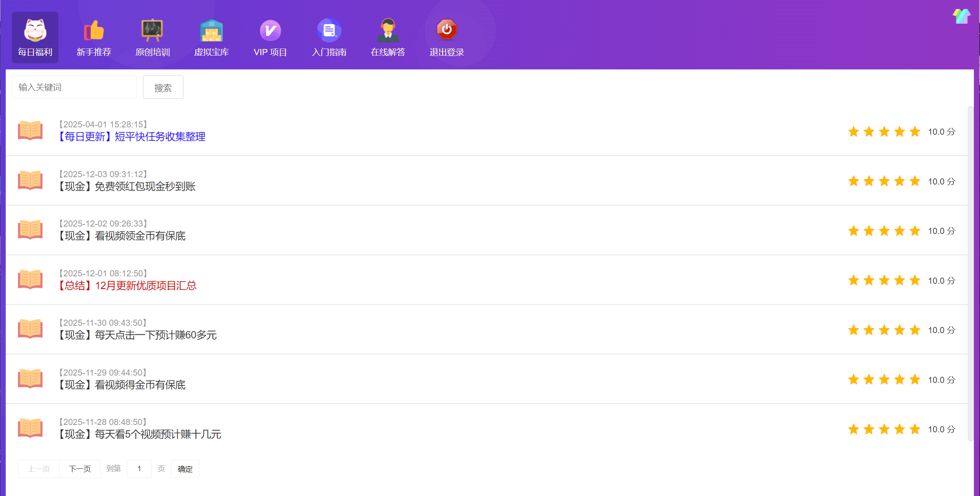The height and width of the screenshot is (496, 980).
Task: Click the book icon beside 短平快任务收集整理
Action: click(30, 130)
